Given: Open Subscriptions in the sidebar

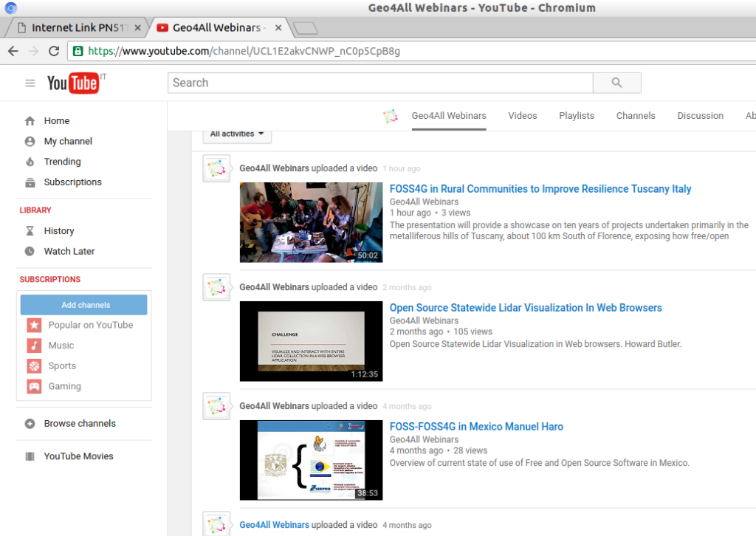Looking at the screenshot, I should tap(73, 182).
